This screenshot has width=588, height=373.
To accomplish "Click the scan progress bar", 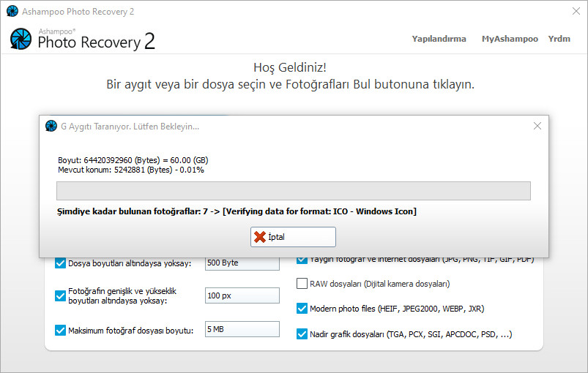I will point(293,191).
